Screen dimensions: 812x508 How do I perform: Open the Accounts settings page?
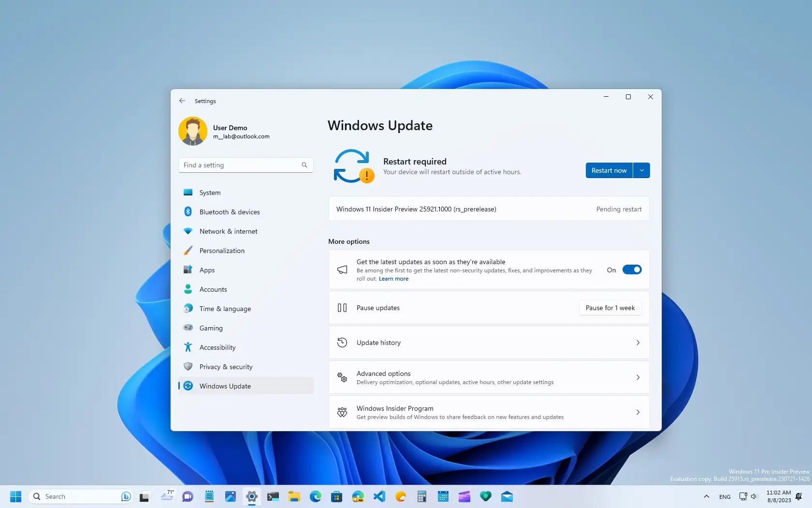coord(213,289)
